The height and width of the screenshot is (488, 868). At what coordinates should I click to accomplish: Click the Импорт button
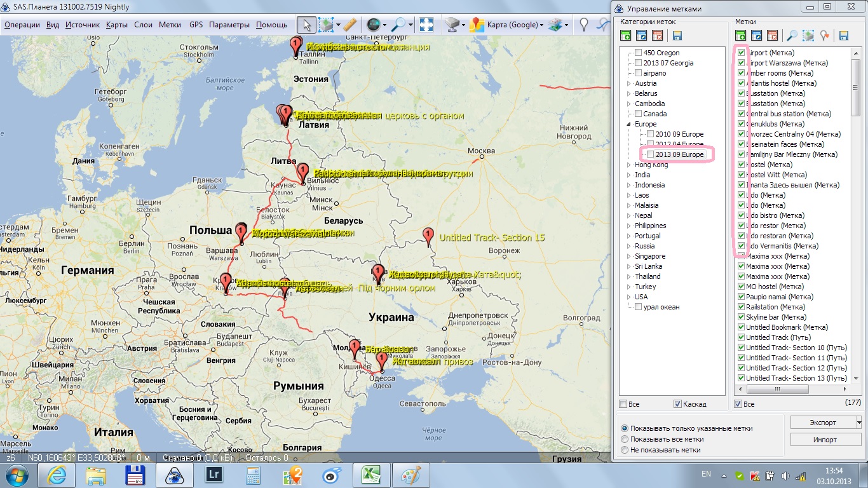[x=825, y=440]
